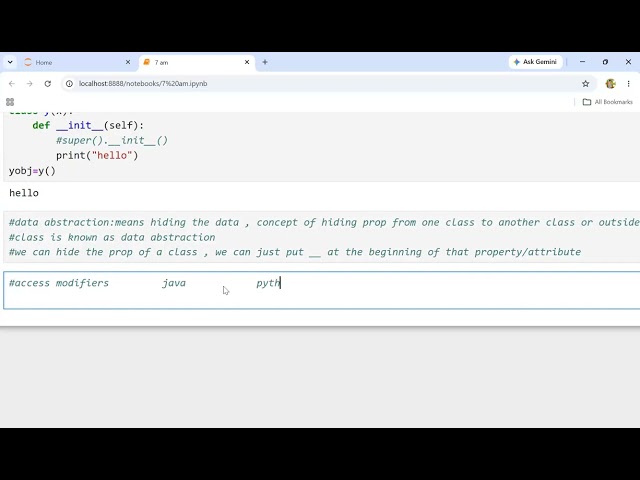Click the Ask Gemini button
Image resolution: width=640 pixels, height=480 pixels.
tap(535, 62)
